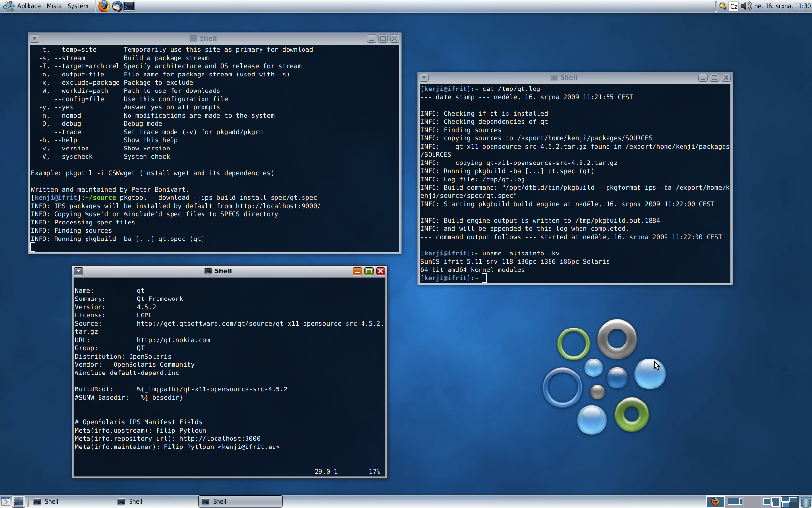Open the calendar from the date and time
This screenshot has height=508, width=812.
782,6
